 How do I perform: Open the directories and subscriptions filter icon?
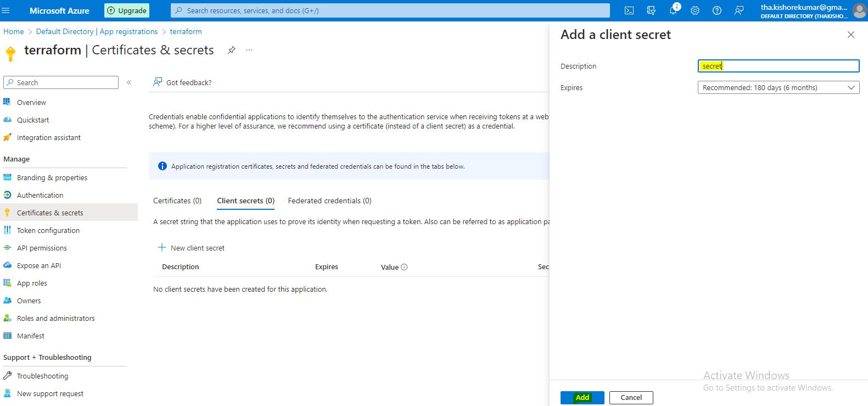[651, 10]
